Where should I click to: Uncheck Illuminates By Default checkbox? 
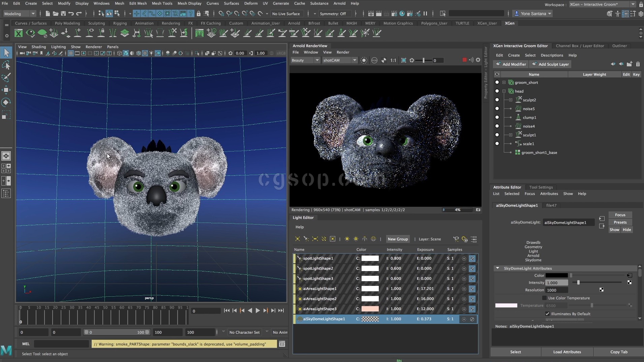(x=547, y=314)
